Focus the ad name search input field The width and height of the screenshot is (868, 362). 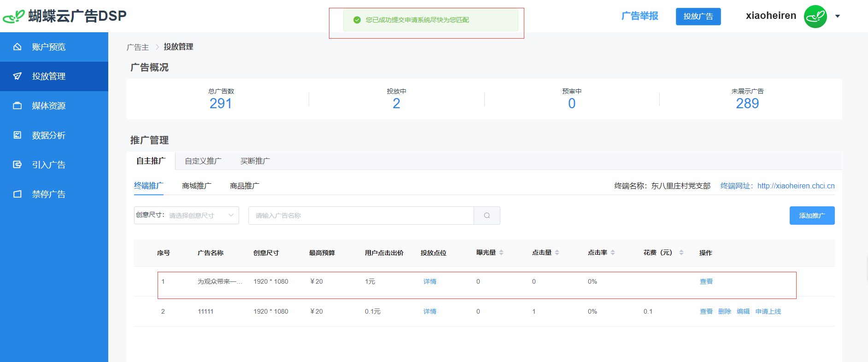click(x=361, y=216)
